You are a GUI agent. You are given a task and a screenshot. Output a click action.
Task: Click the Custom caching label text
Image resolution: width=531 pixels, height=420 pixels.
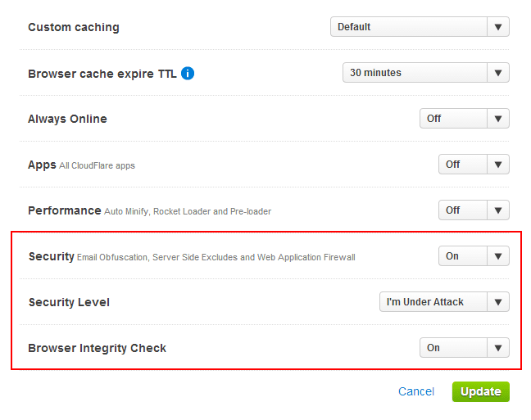pos(74,27)
